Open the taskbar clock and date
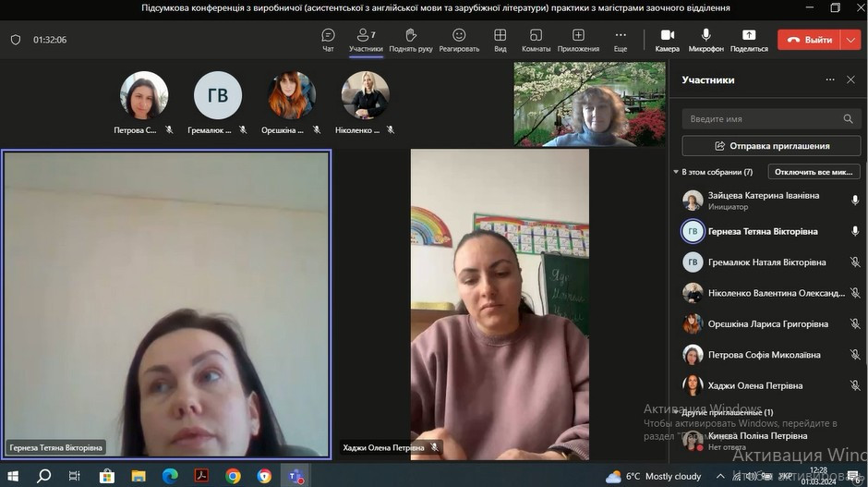Viewport: 868px width, 487px height. (818, 476)
